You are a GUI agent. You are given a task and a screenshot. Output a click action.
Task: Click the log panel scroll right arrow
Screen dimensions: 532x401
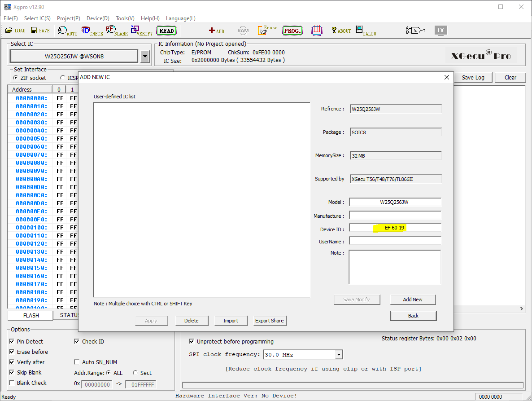(x=522, y=308)
